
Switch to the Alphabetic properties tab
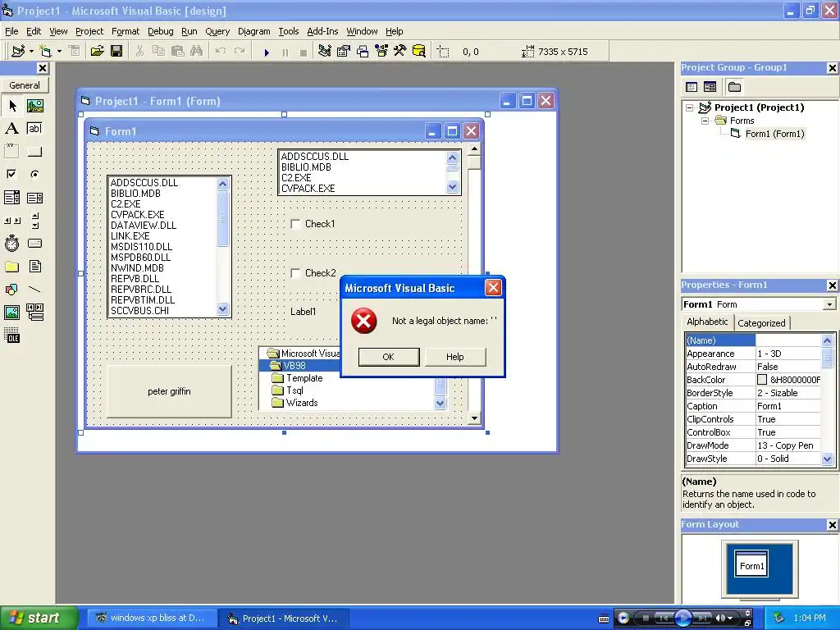707,322
